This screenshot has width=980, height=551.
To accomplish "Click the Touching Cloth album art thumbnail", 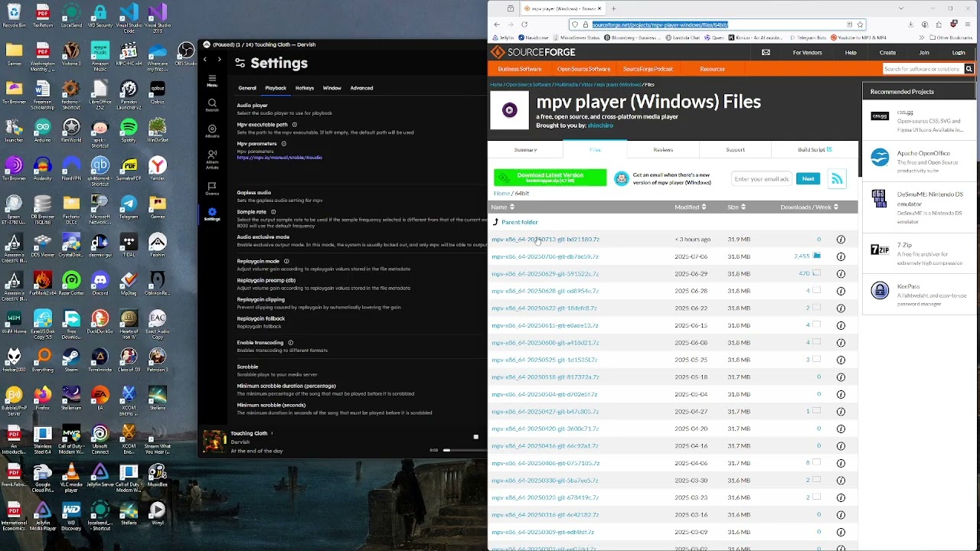I will click(x=214, y=442).
